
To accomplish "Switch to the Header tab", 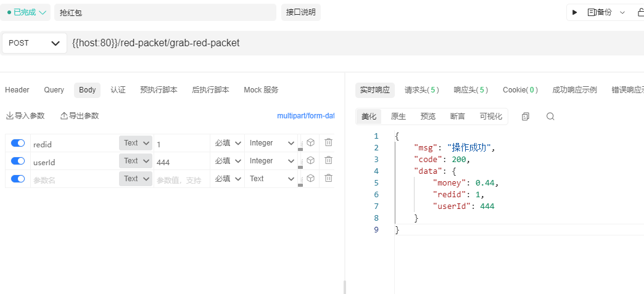I will 17,90.
